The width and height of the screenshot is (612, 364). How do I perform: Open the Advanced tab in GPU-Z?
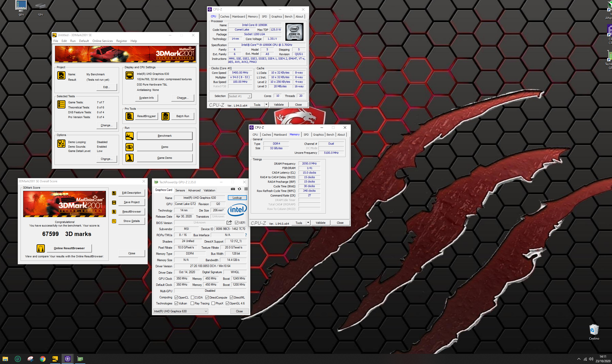(x=194, y=190)
